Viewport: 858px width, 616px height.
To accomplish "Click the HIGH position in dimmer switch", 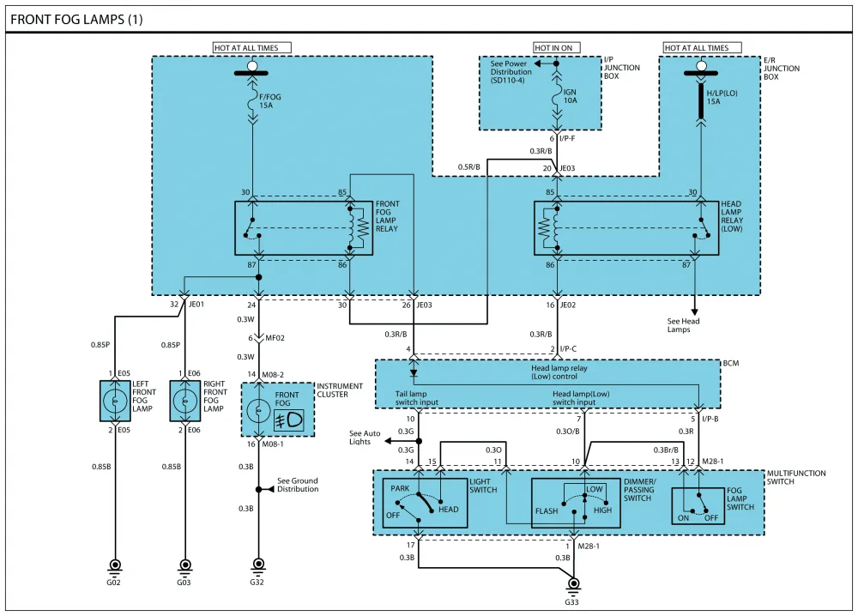I will click(602, 510).
